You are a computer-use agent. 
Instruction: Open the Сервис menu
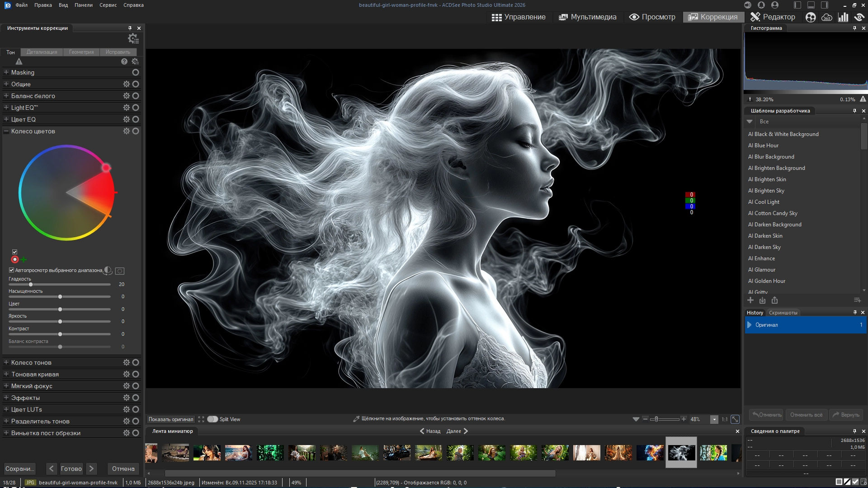108,5
